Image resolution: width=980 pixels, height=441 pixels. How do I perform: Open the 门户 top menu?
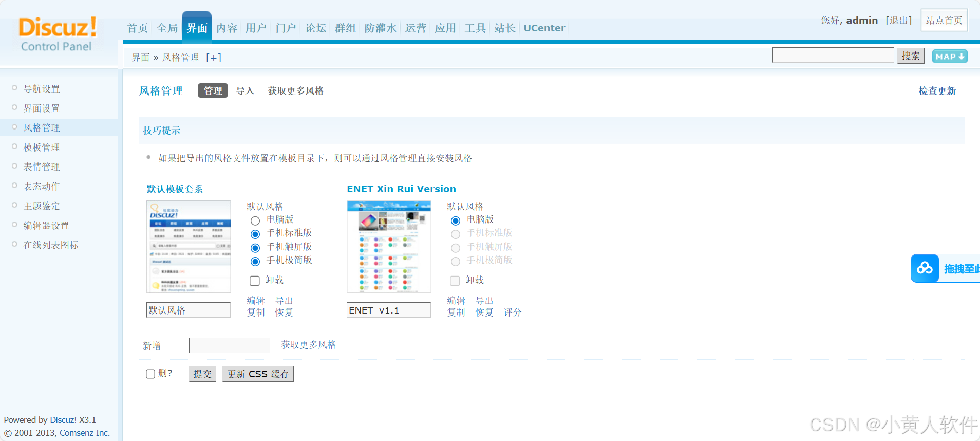[x=286, y=28]
